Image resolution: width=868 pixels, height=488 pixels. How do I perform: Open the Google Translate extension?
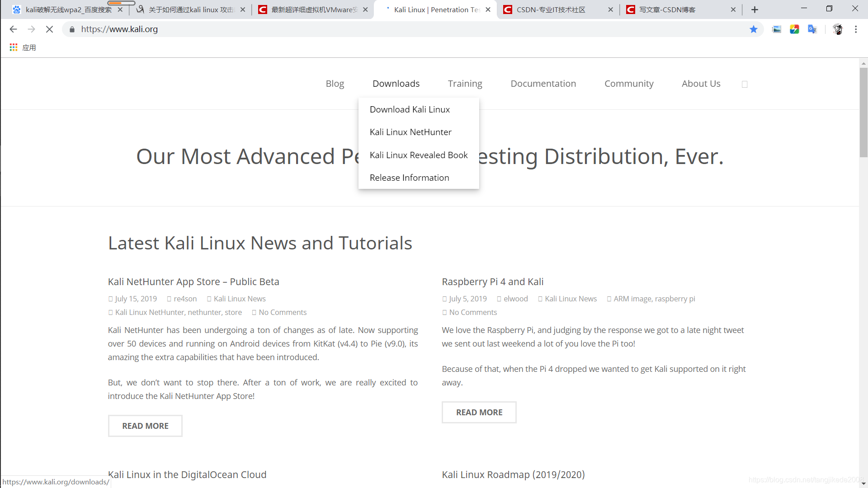click(812, 29)
